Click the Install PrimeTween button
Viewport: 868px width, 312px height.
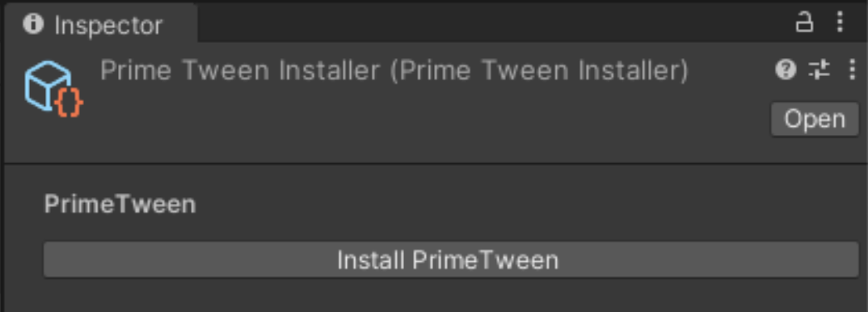tap(451, 259)
